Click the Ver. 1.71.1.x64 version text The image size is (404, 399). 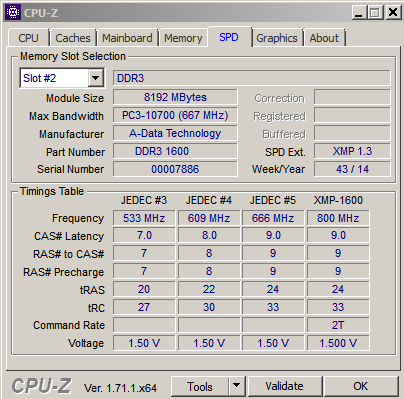coord(120,388)
